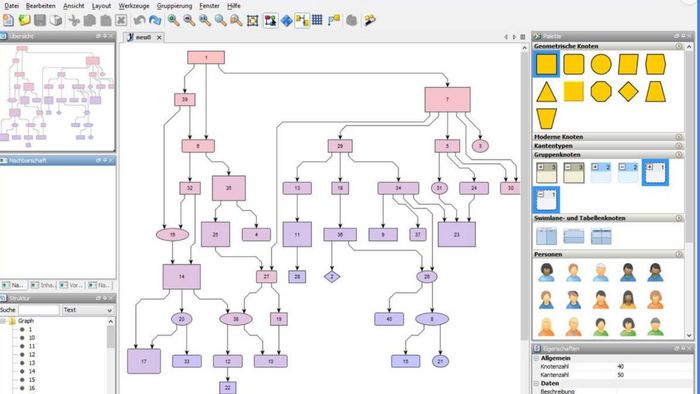Click the save diskette icon

click(40, 21)
